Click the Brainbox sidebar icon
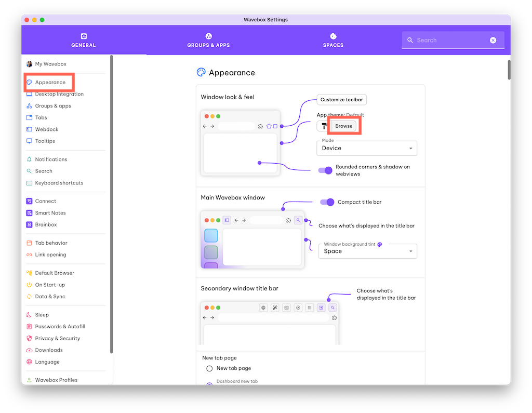Screen dimensions: 532x413 click(x=29, y=224)
